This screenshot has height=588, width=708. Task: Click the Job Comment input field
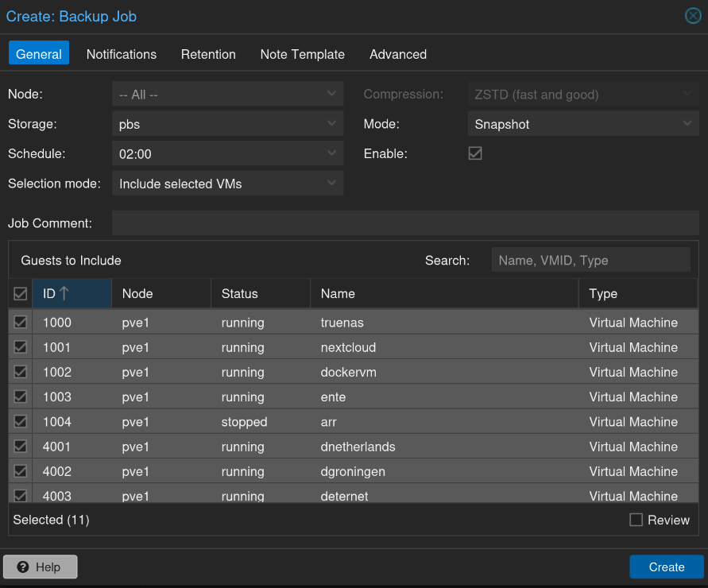tap(405, 222)
